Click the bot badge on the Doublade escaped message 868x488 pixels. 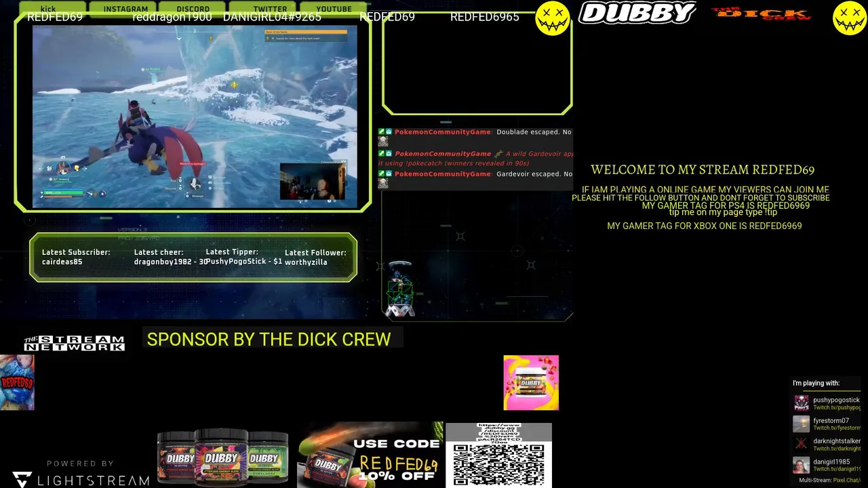(389, 131)
